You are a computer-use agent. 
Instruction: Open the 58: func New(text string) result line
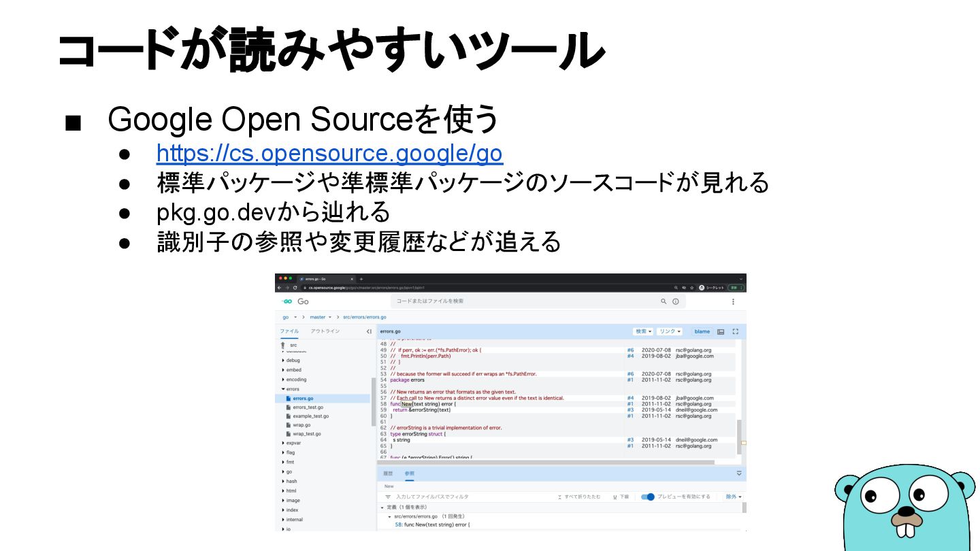(432, 524)
